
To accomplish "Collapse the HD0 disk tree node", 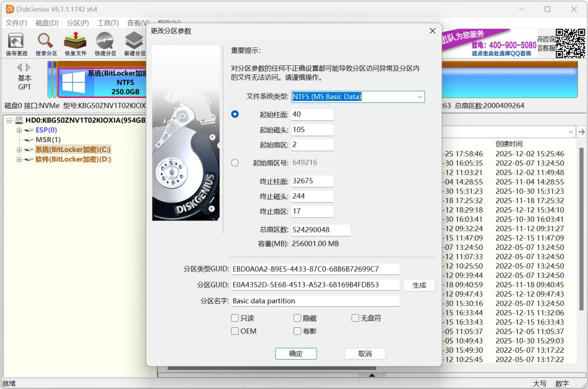I will coord(9,121).
